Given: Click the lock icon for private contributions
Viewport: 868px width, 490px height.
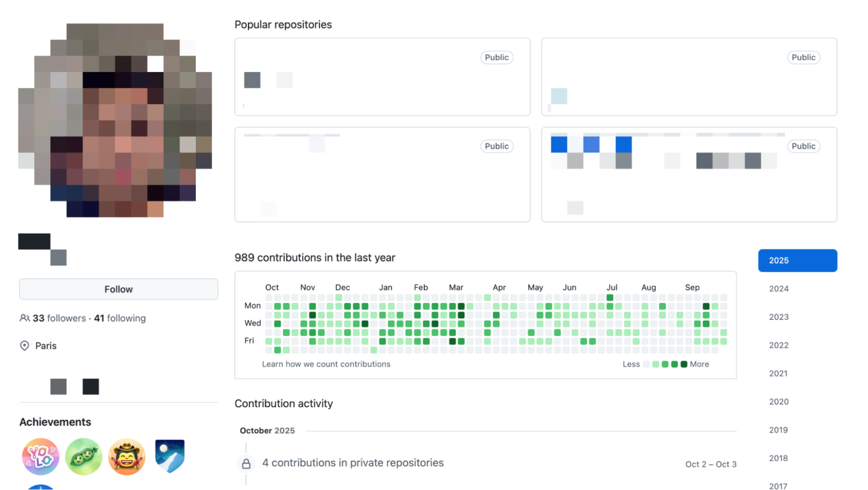Looking at the screenshot, I should coord(246,463).
